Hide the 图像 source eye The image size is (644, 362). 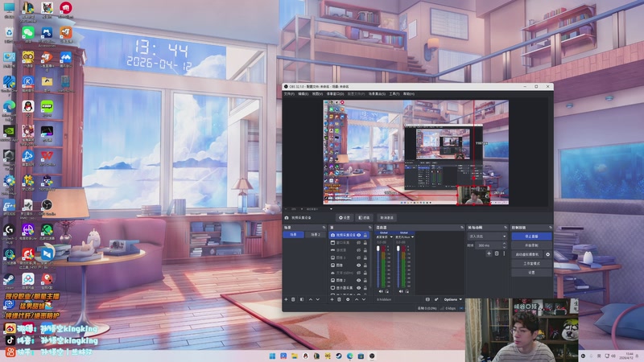(x=358, y=265)
